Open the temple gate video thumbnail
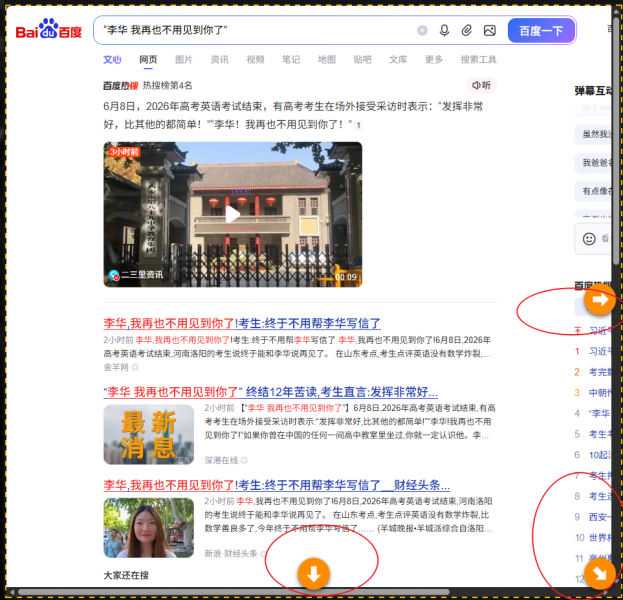Screen dimensions: 623x600 [x=232, y=214]
